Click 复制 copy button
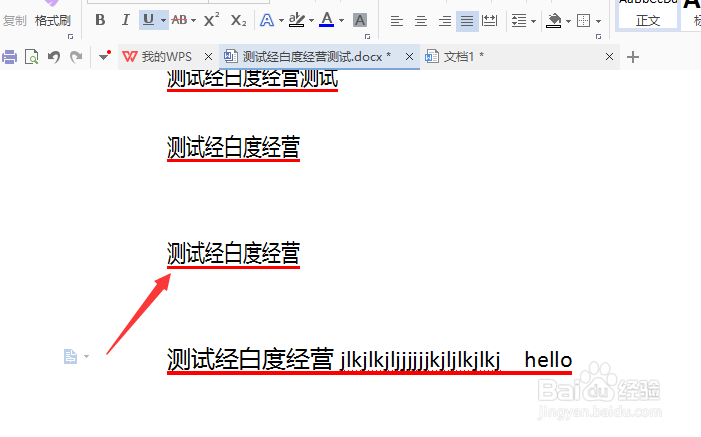The width and height of the screenshot is (701, 437). [x=15, y=21]
